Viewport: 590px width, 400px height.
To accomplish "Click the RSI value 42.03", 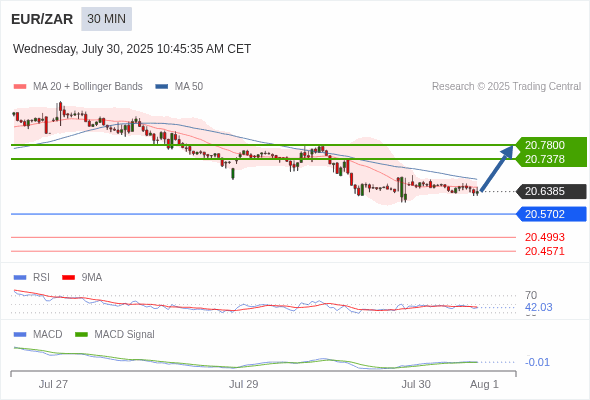I will (x=539, y=307).
